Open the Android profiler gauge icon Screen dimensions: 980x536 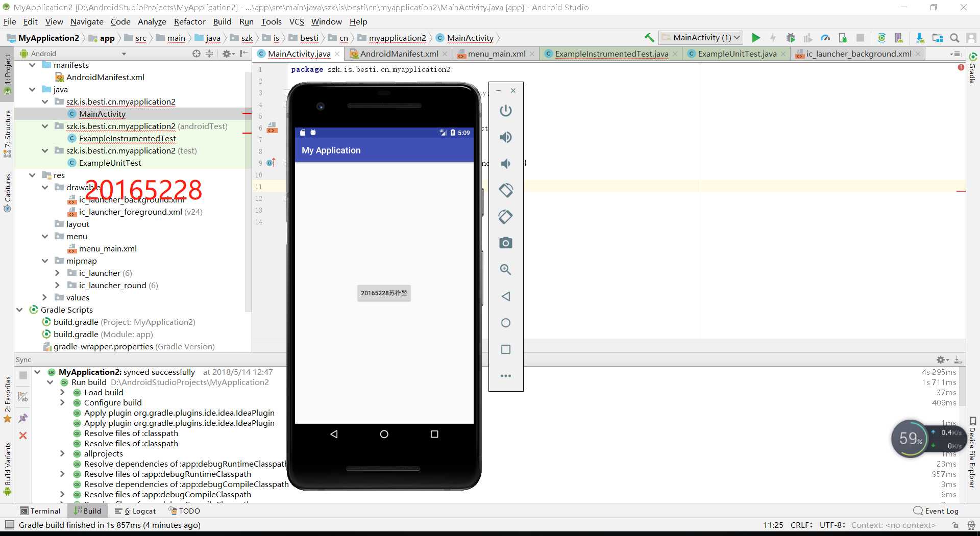coord(825,38)
